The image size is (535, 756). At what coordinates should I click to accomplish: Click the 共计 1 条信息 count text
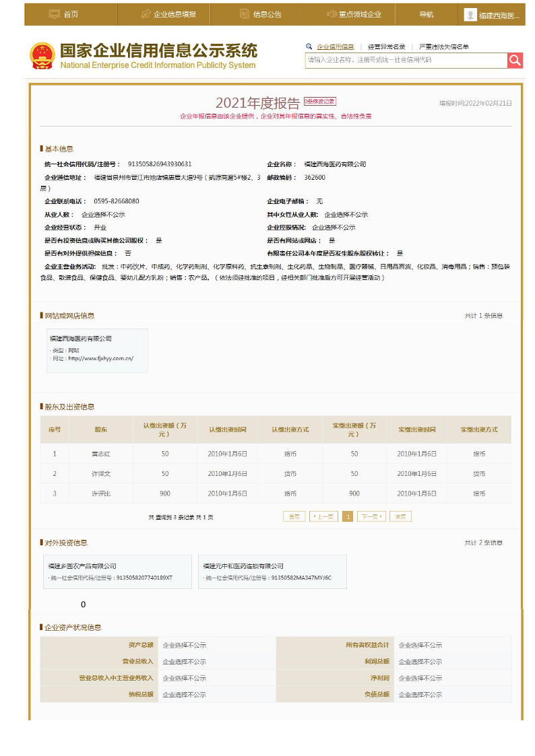point(483,315)
